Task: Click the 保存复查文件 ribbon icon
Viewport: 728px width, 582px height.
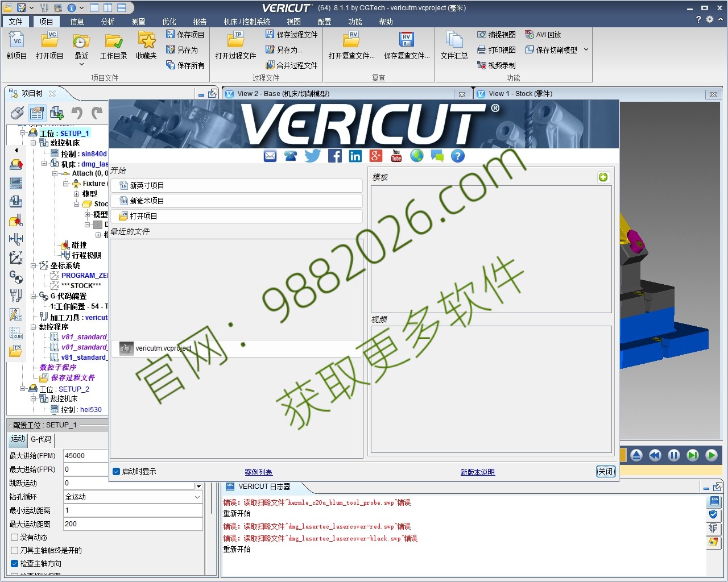Action: 407,45
